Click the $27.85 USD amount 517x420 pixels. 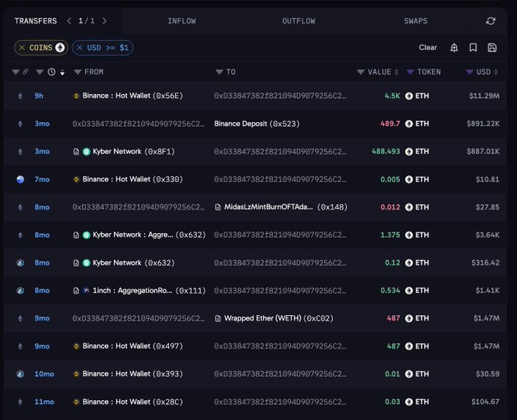tap(487, 207)
